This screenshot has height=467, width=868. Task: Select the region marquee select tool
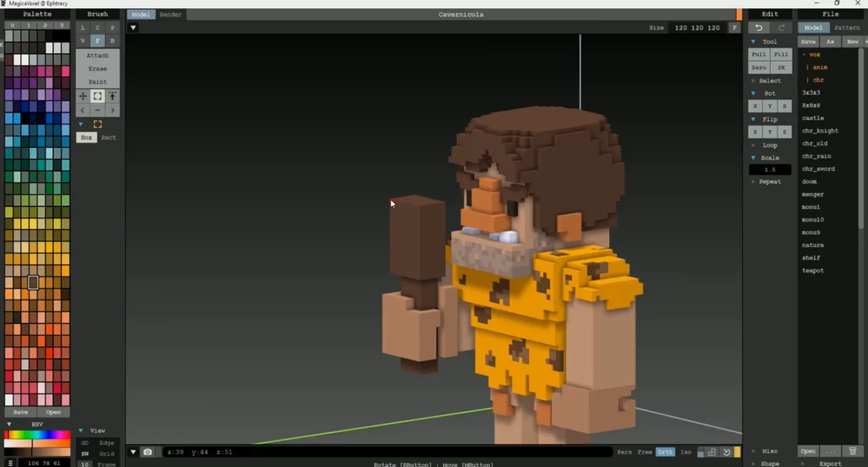pyautogui.click(x=98, y=96)
